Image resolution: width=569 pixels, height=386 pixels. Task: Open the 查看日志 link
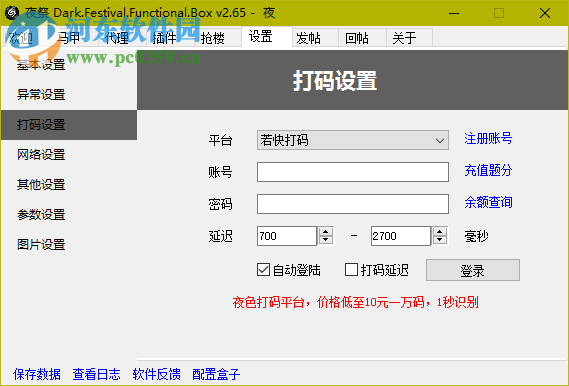tap(96, 374)
